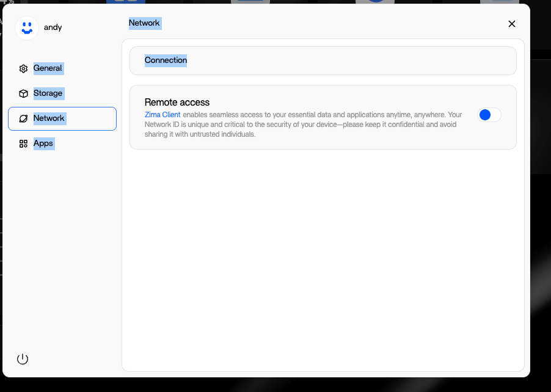Click the grid icon beside Apps

point(23,143)
